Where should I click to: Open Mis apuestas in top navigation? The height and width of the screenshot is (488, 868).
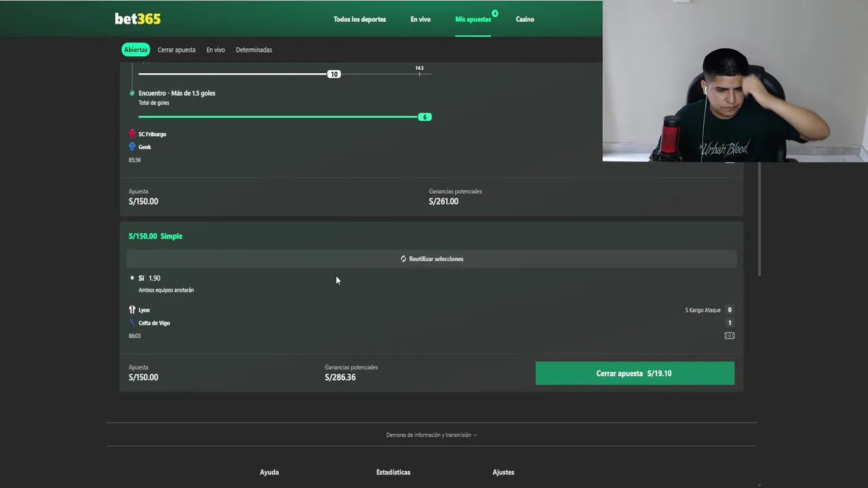(x=473, y=19)
